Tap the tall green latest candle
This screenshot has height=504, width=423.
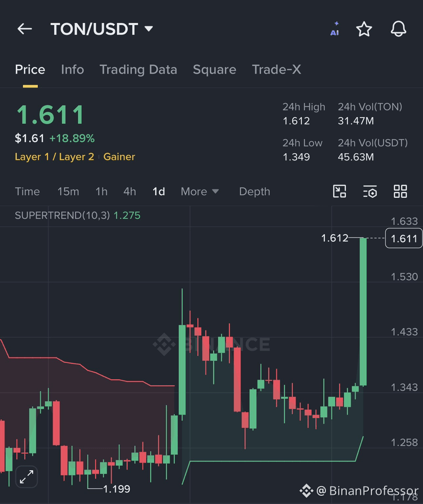click(363, 312)
